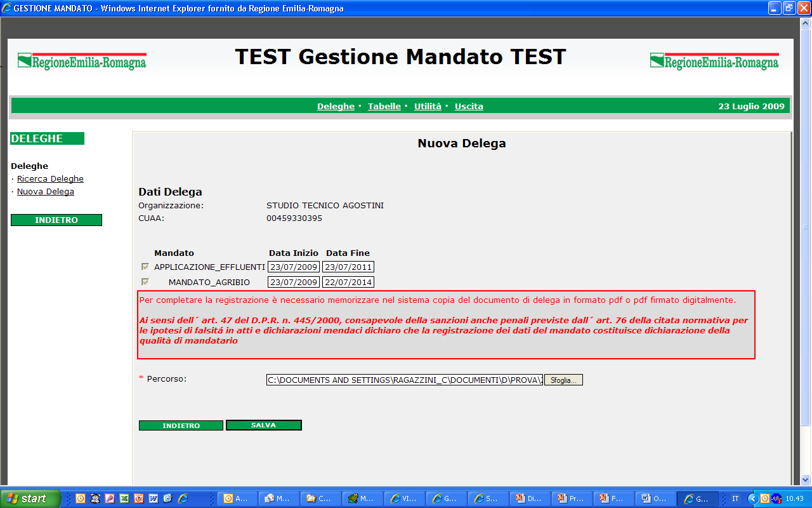Click the text STUDIO TECNICO AGOSTINI
The image size is (812, 508).
click(325, 206)
